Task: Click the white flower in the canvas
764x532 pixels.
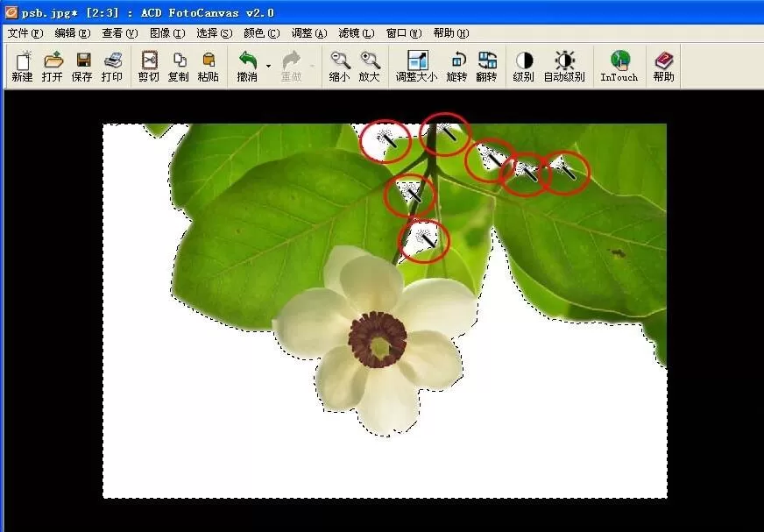Action: click(x=375, y=341)
